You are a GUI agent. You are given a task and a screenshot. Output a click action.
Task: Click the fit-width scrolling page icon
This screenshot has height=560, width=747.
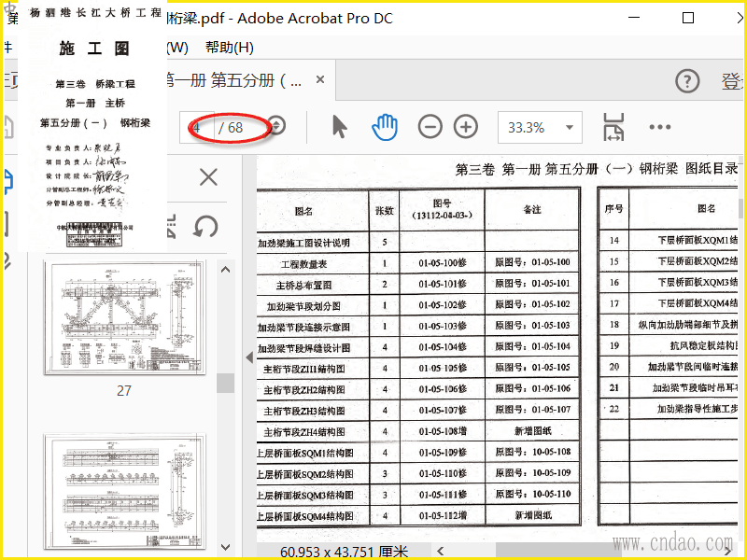[613, 127]
